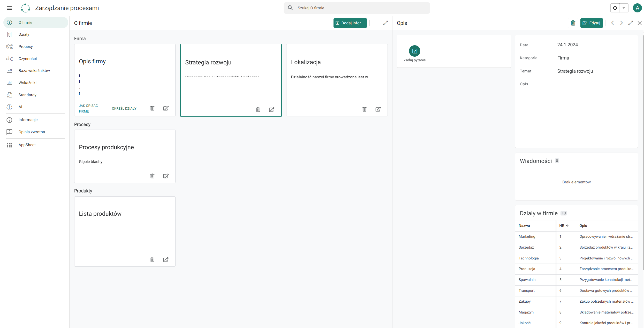Click the Szukaj O firmie search field

[357, 8]
